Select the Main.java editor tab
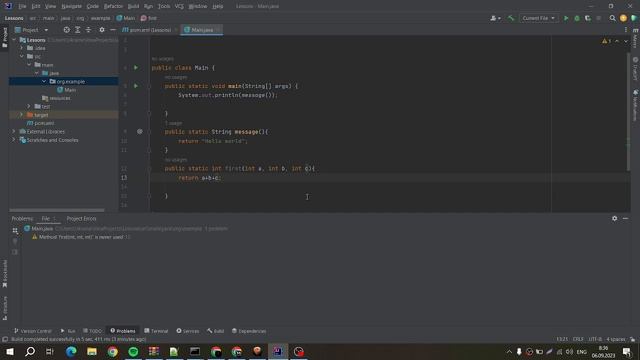The height and width of the screenshot is (360, 640). point(201,30)
